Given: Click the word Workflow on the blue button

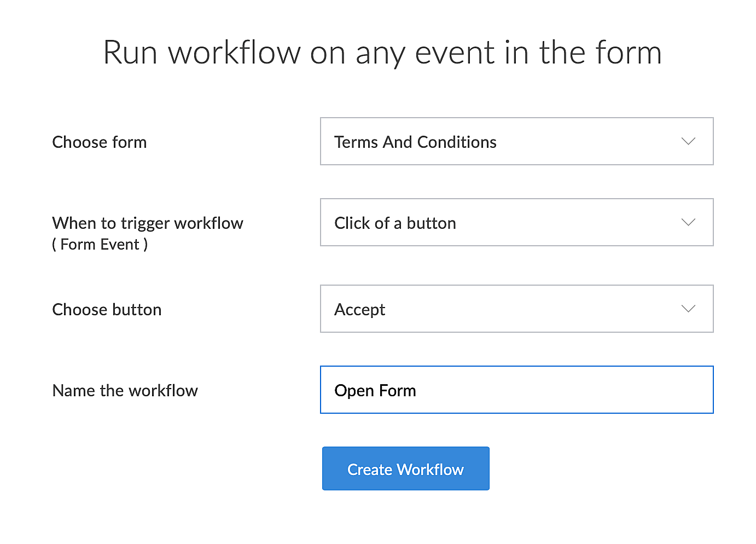Looking at the screenshot, I should pos(431,470).
